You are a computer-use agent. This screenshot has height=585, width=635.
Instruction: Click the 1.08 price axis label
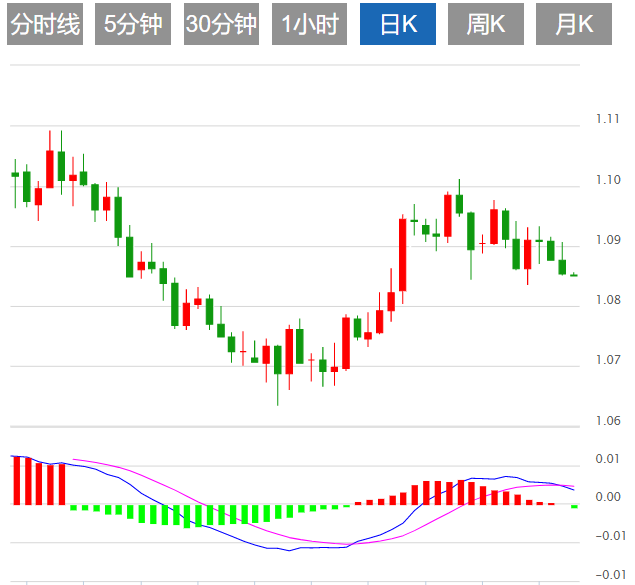pos(607,300)
